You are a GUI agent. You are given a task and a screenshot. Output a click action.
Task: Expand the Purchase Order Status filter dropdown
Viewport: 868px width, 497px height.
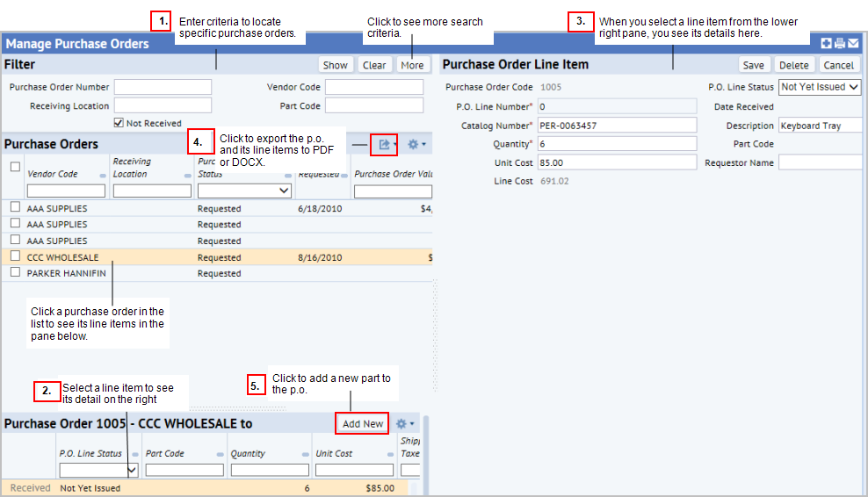pos(244,191)
